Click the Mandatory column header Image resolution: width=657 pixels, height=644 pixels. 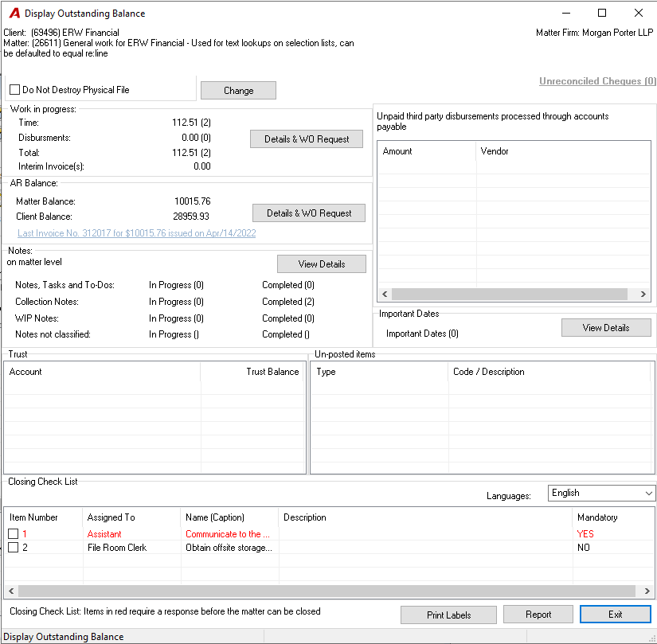(613, 517)
